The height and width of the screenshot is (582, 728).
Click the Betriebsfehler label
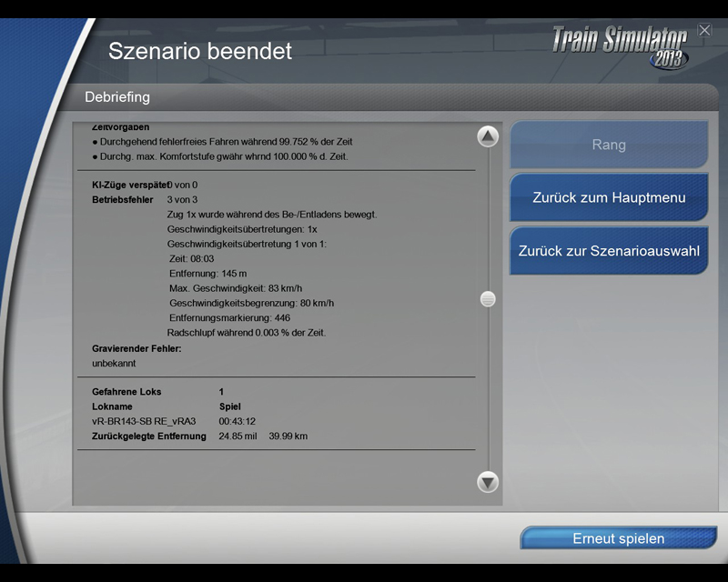click(123, 199)
